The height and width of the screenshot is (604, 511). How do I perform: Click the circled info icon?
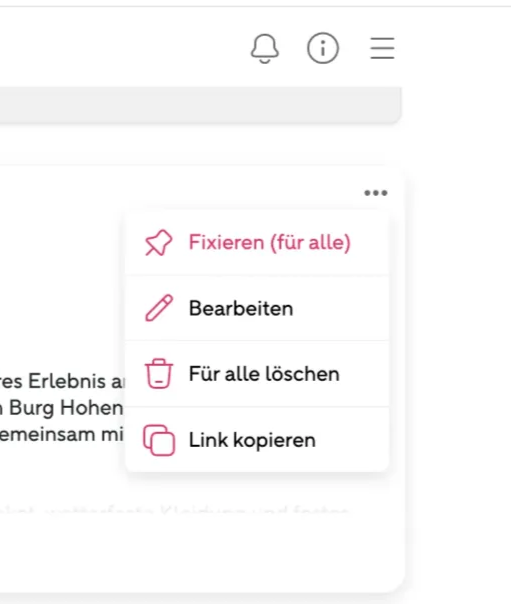[x=323, y=48]
